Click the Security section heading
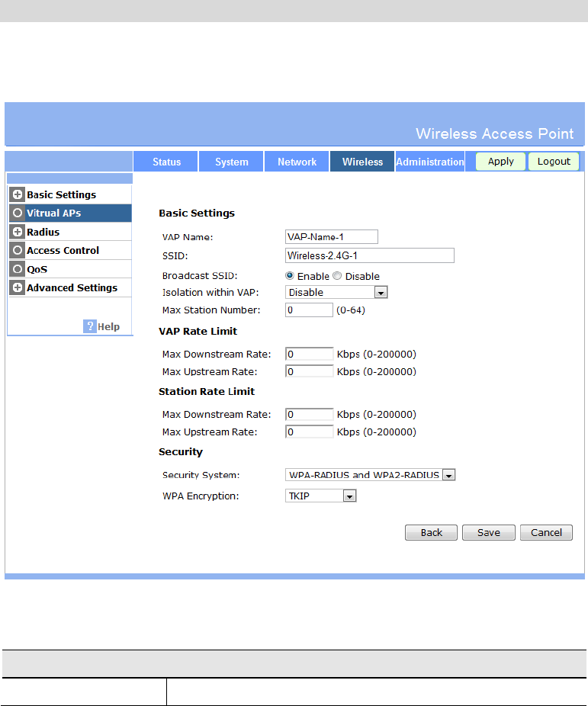This screenshot has height=706, width=588. 181,452
